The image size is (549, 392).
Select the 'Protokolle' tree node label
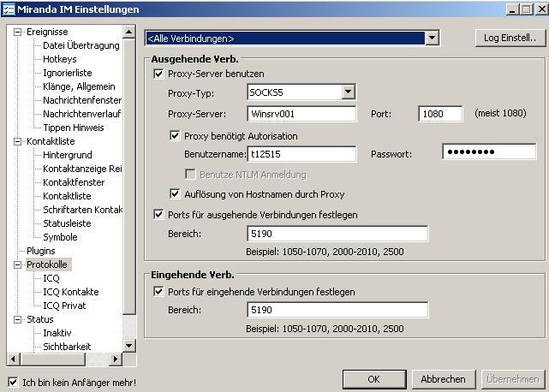(x=47, y=264)
